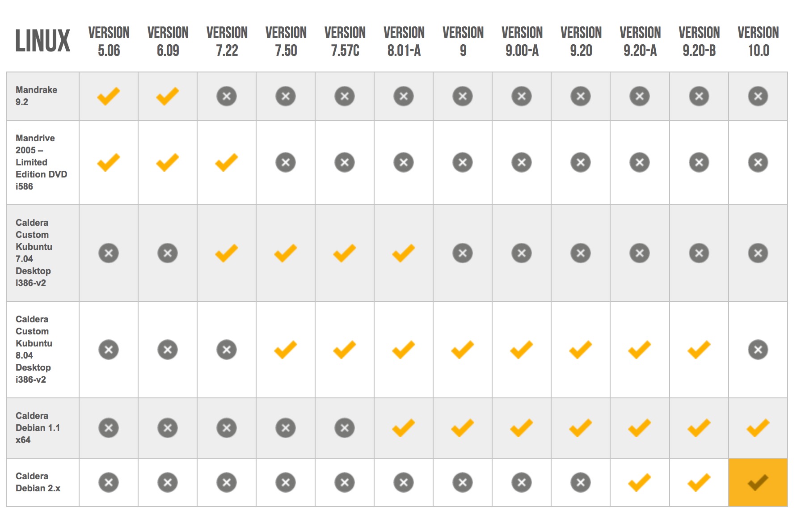The height and width of the screenshot is (532, 801).
Task: Click the checkmark for Kubuntu 8.04 Version 9.20-B
Action: (x=699, y=350)
